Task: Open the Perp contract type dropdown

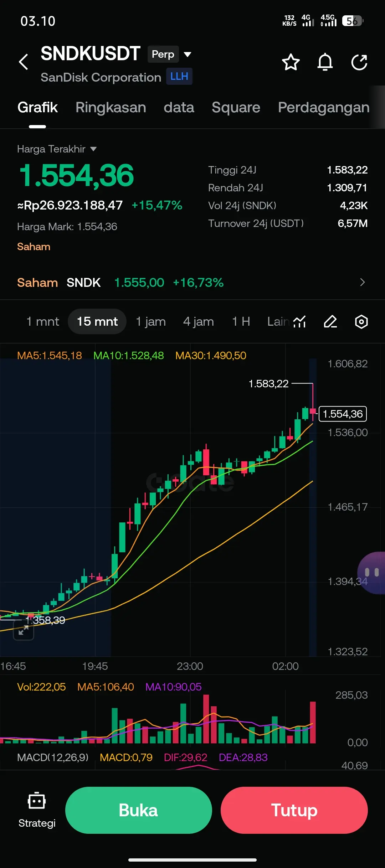Action: (170, 54)
